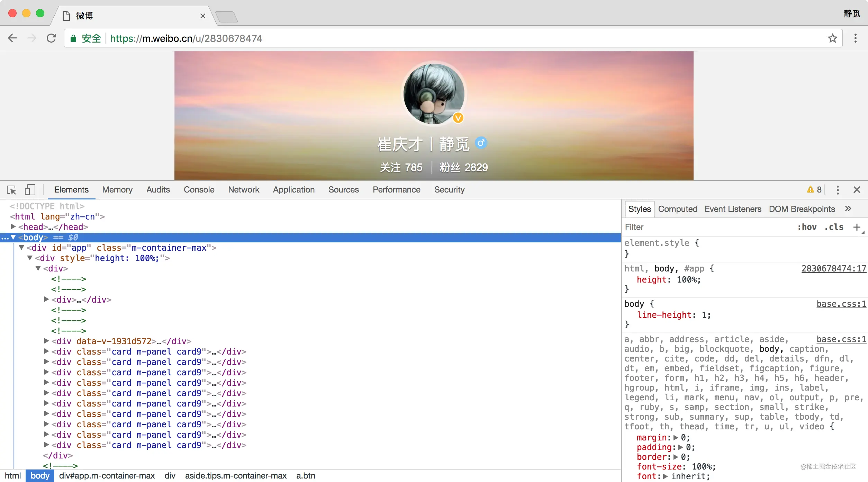
Task: Toggle the device toolbar icon
Action: pyautogui.click(x=30, y=190)
